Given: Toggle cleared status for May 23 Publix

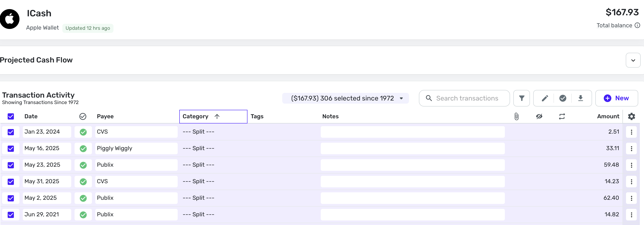Looking at the screenshot, I should (x=83, y=165).
